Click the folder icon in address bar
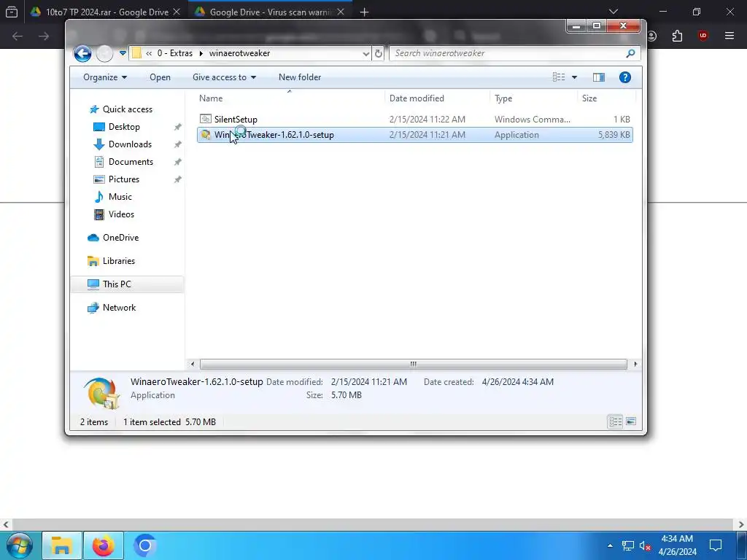 click(136, 53)
